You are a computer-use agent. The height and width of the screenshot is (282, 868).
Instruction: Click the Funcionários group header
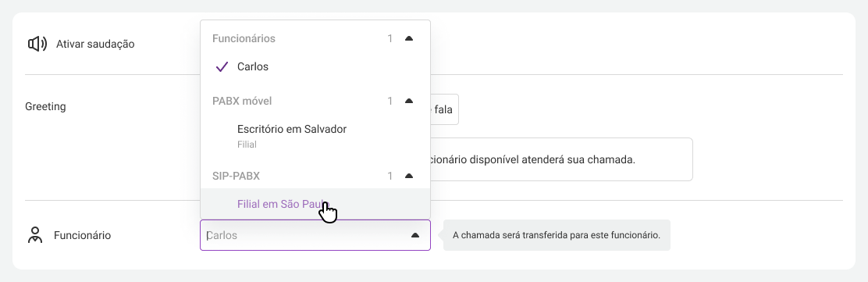(x=244, y=39)
